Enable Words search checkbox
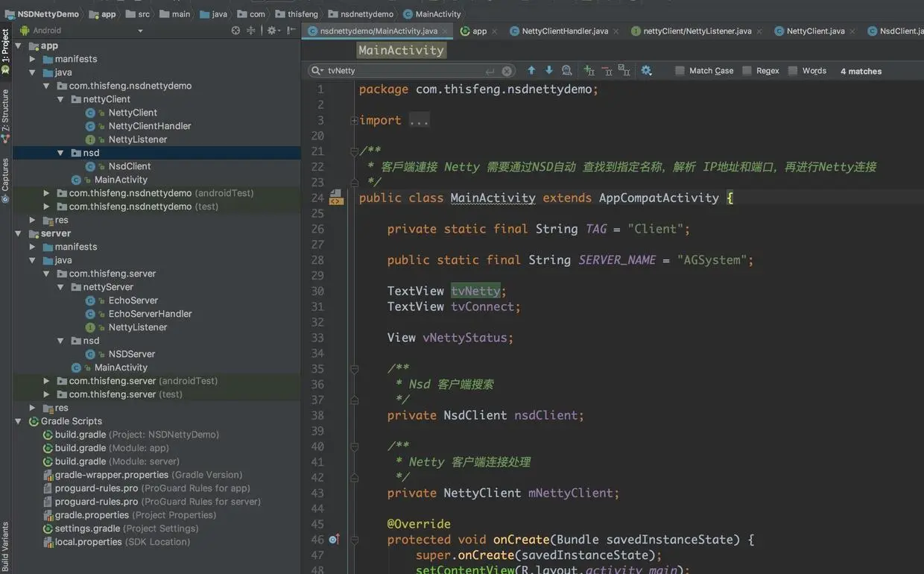This screenshot has height=574, width=924. pyautogui.click(x=793, y=71)
